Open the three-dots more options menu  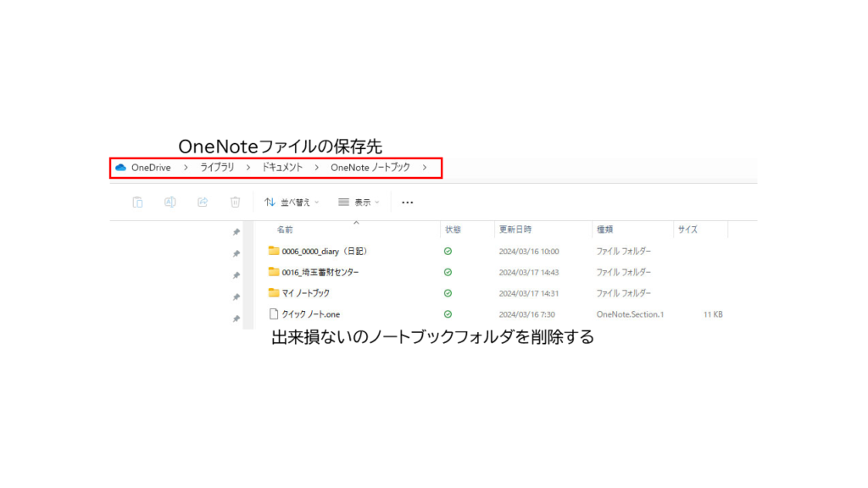[408, 202]
